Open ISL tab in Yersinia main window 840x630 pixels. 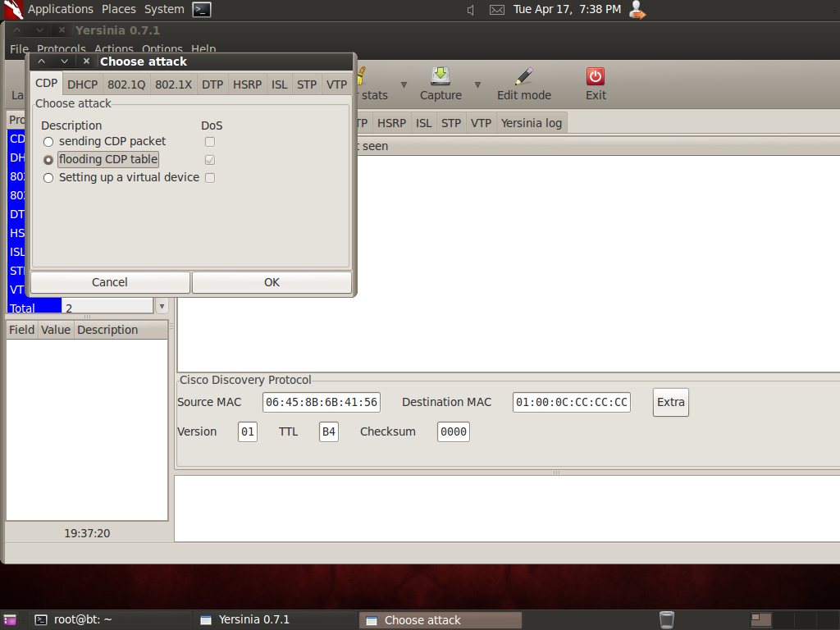[424, 123]
